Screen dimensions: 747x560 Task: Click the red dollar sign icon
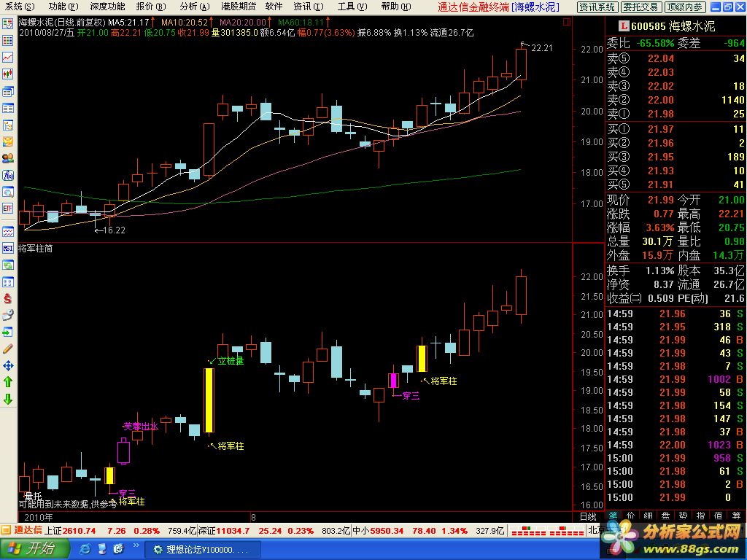(x=7, y=298)
